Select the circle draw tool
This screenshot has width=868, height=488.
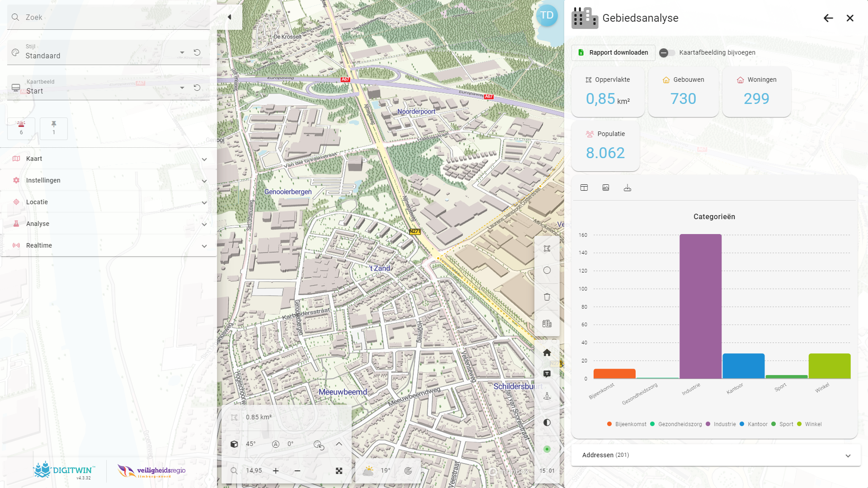547,270
